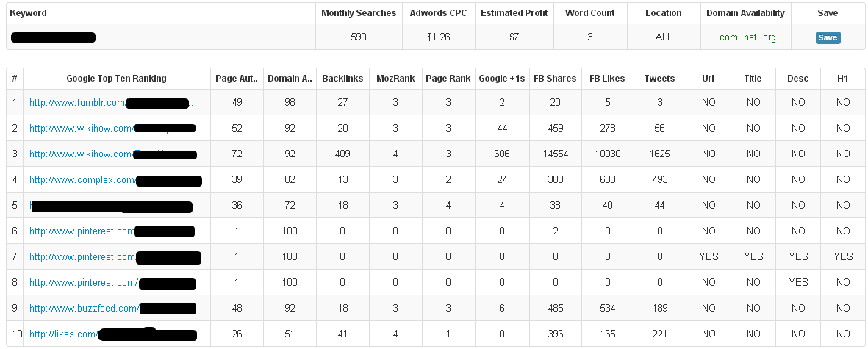Click the blue Save button

[828, 37]
